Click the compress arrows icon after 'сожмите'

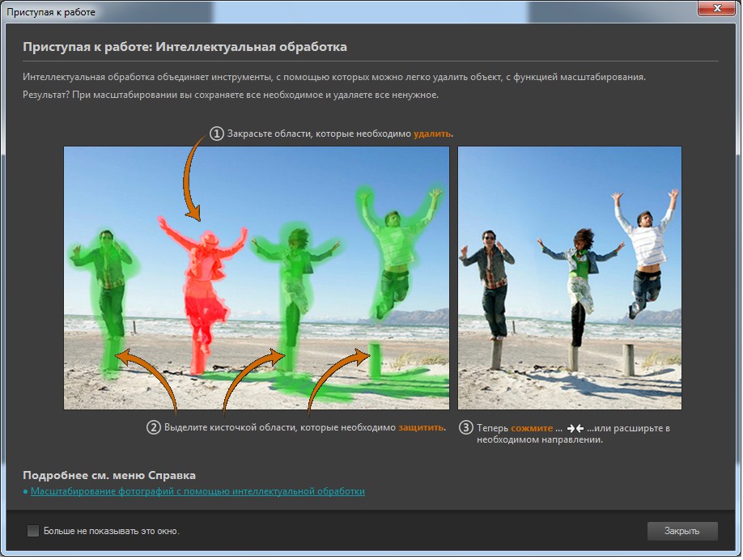point(575,428)
